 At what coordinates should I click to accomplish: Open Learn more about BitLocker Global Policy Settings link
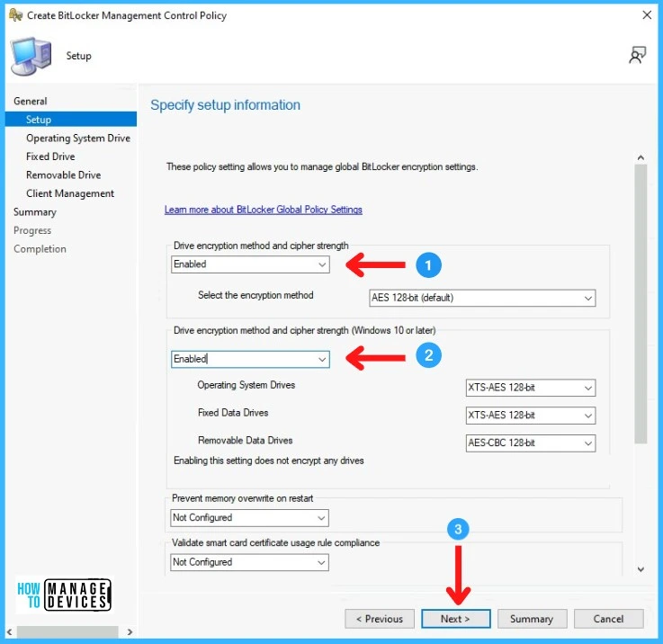(264, 210)
